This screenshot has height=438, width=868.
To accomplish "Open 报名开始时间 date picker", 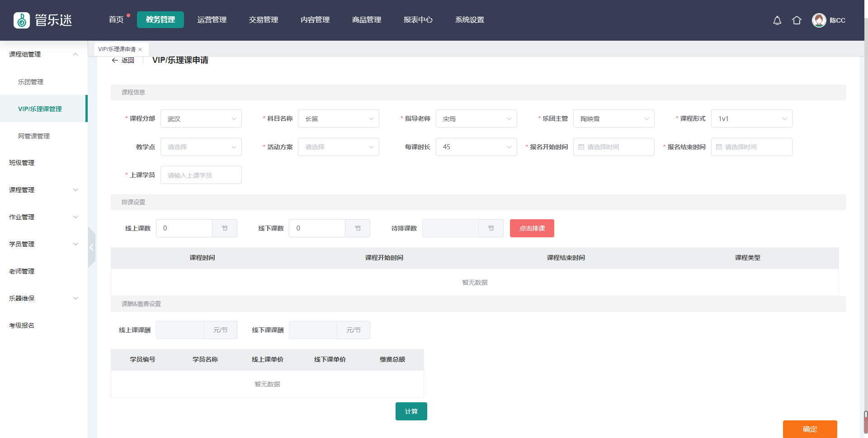I will 613,147.
